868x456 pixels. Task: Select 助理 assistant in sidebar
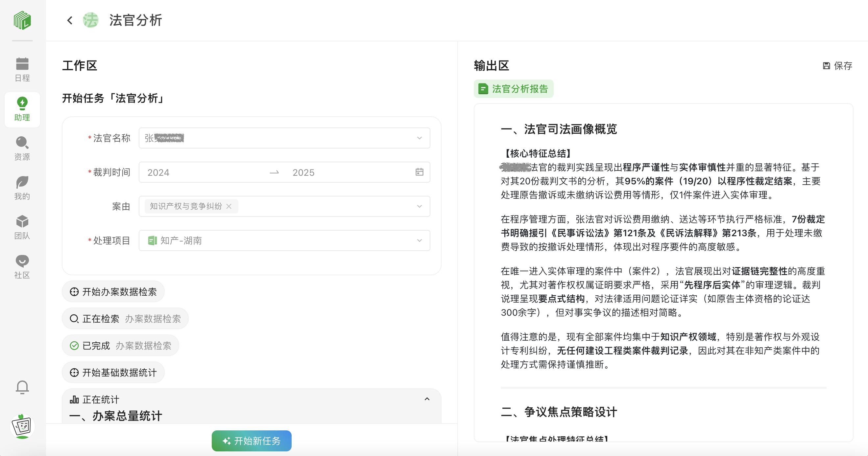tap(22, 109)
